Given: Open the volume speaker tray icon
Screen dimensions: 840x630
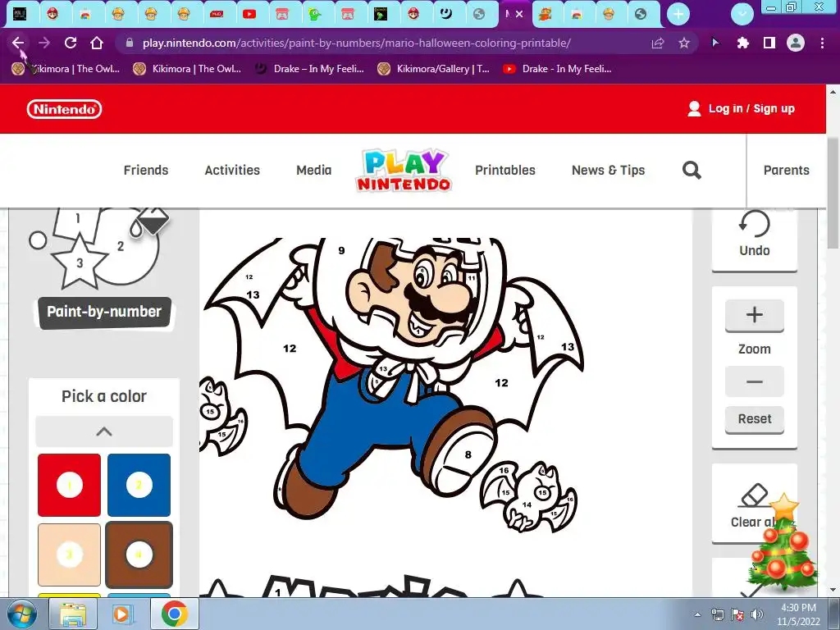Looking at the screenshot, I should [756, 614].
